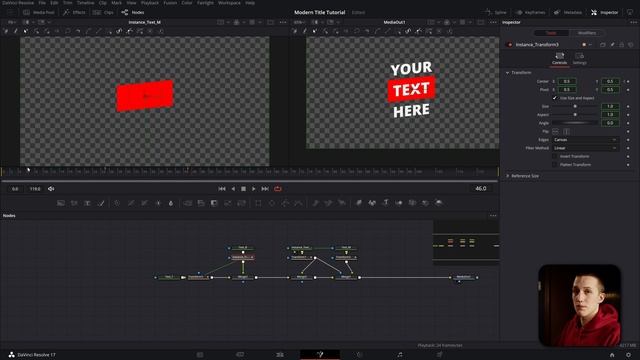This screenshot has height=360, width=640.
Task: Open the Fusion menu
Action: (x=170, y=3)
